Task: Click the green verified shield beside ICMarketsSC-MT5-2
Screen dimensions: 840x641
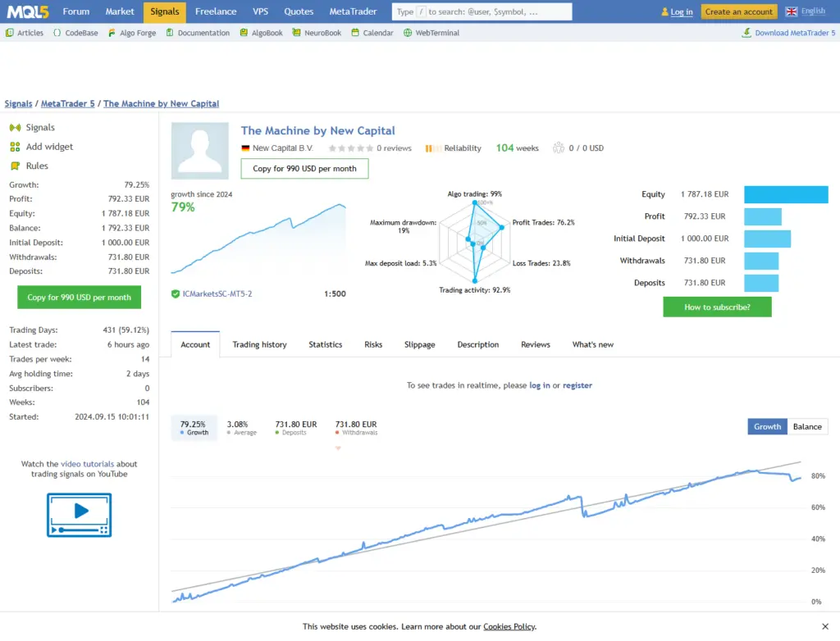Action: click(x=176, y=293)
